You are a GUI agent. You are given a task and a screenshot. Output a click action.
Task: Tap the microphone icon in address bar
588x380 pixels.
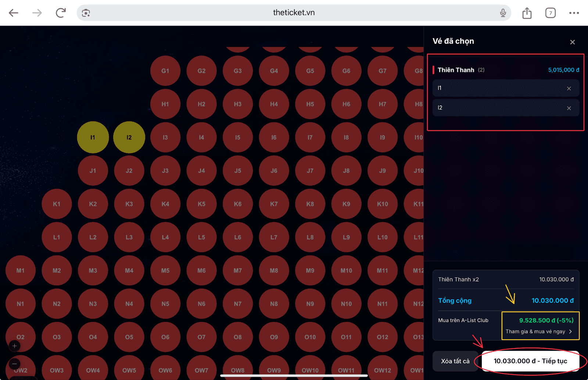(503, 13)
